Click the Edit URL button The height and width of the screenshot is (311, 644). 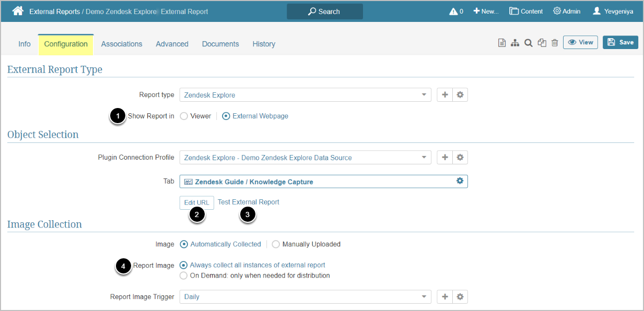tap(196, 202)
